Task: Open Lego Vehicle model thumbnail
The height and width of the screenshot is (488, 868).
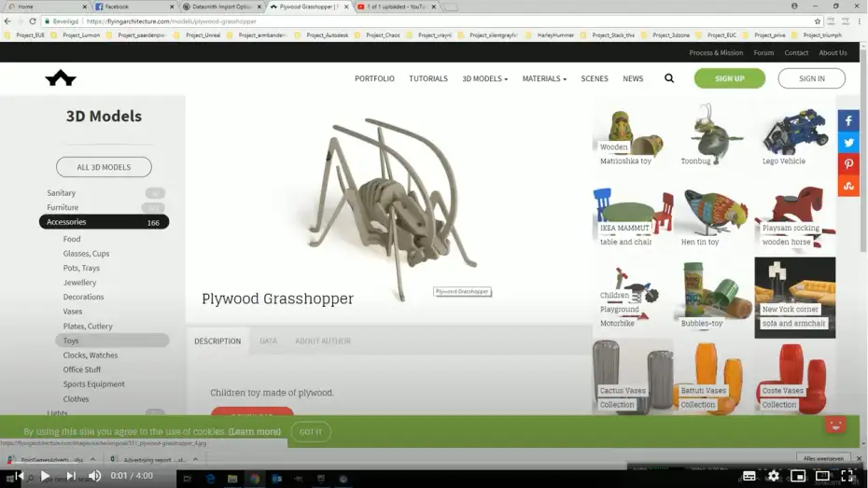Action: [x=795, y=134]
